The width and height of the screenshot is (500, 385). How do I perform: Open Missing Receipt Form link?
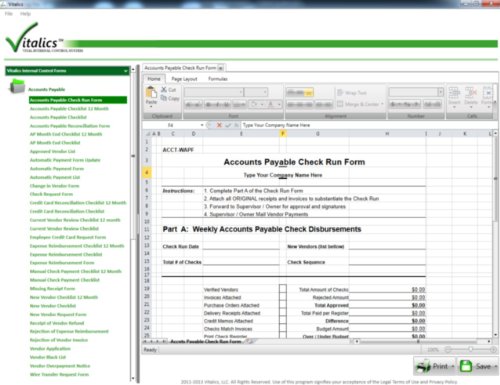pos(52,289)
